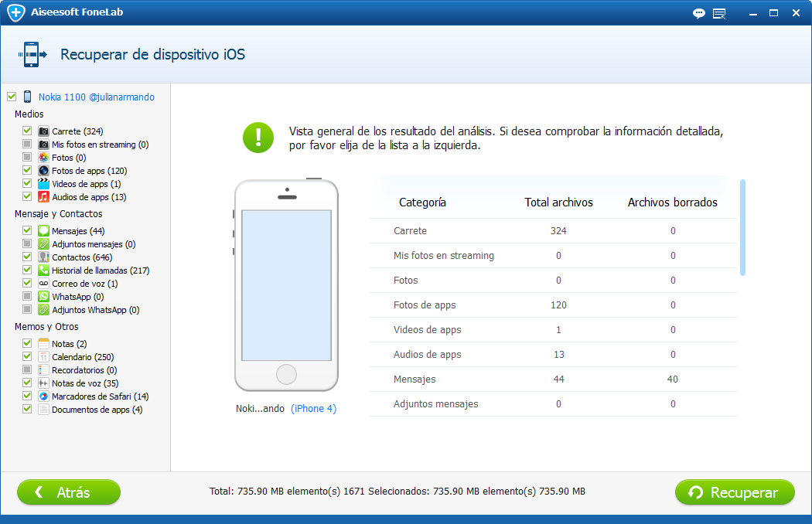Image resolution: width=812 pixels, height=524 pixels.
Task: Open Historial de llamadas (217) entry
Action: point(101,271)
